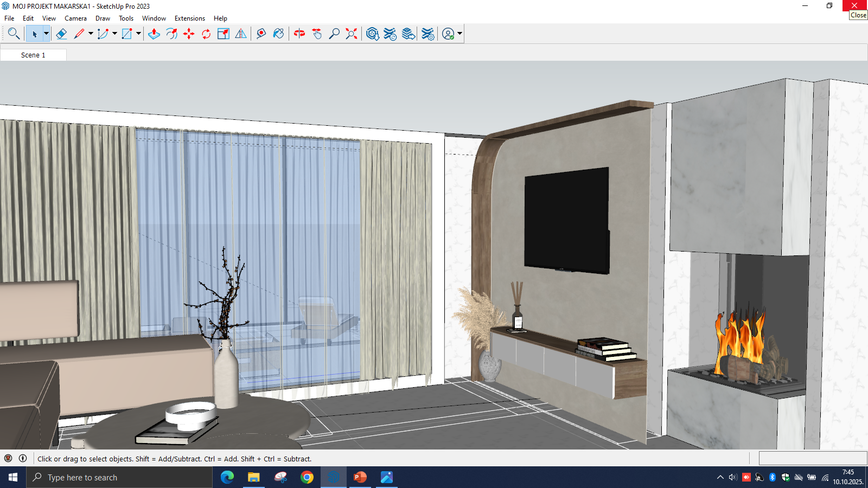Activate the Pan hand tool
868x488 pixels.
(x=317, y=34)
